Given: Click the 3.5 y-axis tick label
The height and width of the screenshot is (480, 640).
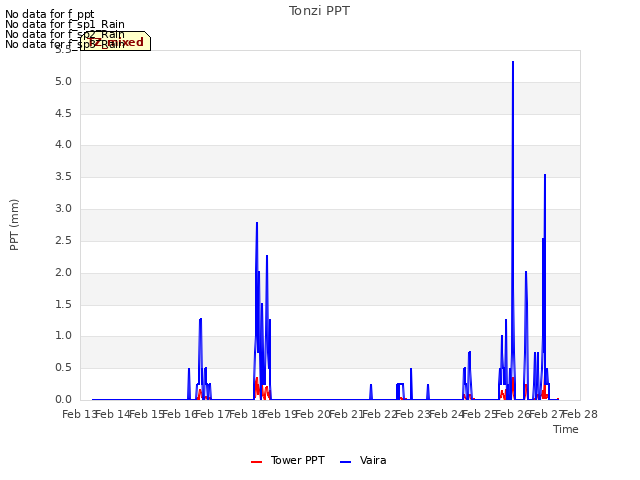Looking at the screenshot, I should (63, 176).
